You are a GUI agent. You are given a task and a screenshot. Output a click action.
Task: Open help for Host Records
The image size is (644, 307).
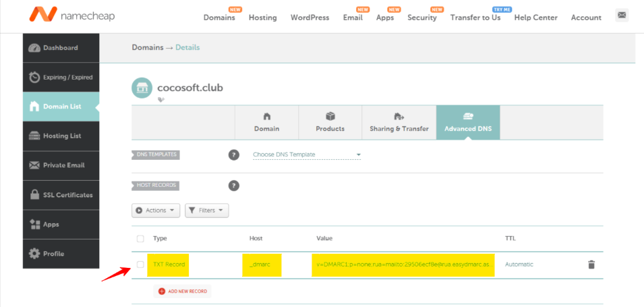point(234,186)
